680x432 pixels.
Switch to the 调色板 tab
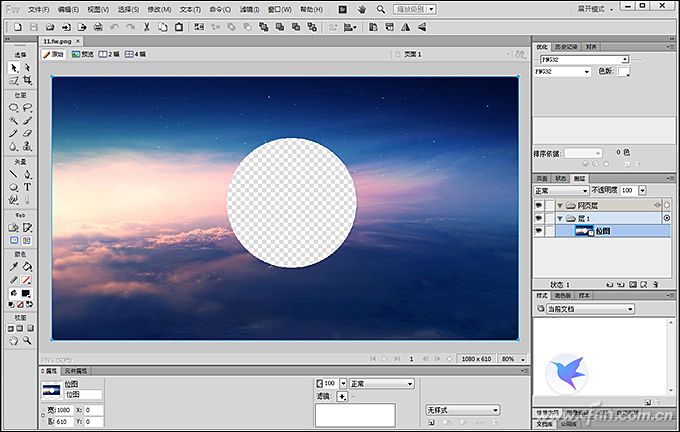[x=562, y=295]
